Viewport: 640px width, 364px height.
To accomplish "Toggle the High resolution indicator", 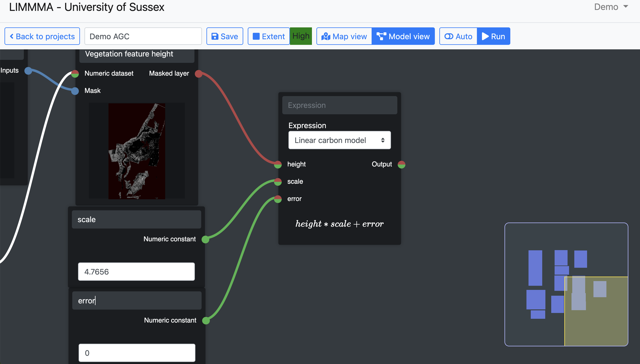I will point(301,36).
